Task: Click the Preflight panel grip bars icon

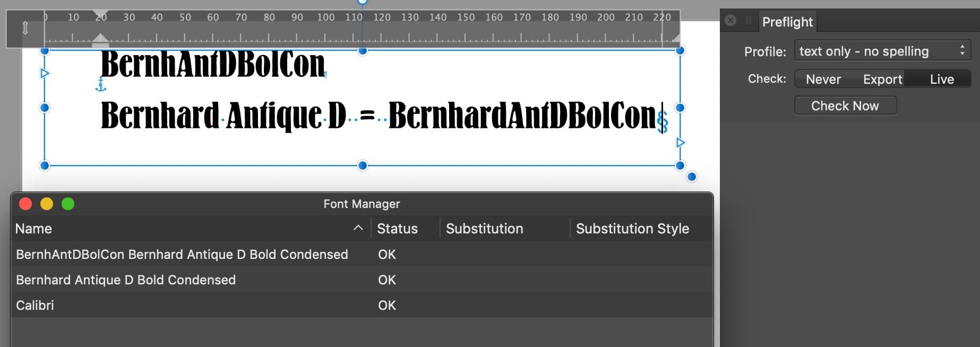Action: point(748,21)
